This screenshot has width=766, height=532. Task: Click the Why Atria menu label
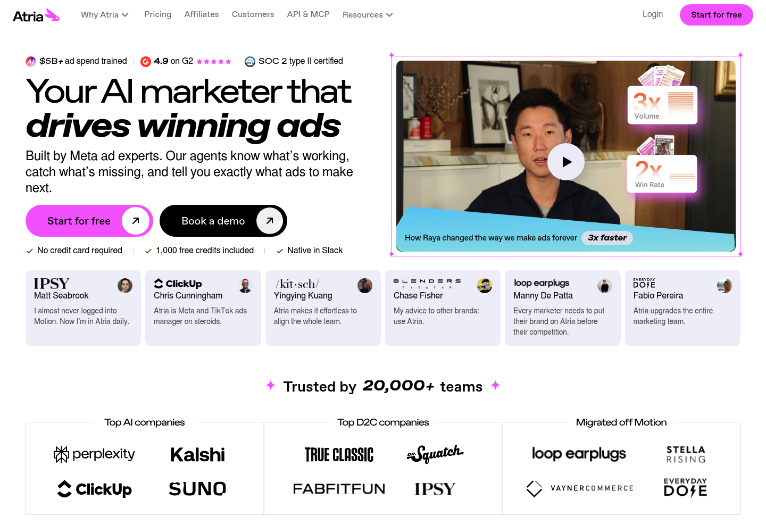tap(99, 15)
